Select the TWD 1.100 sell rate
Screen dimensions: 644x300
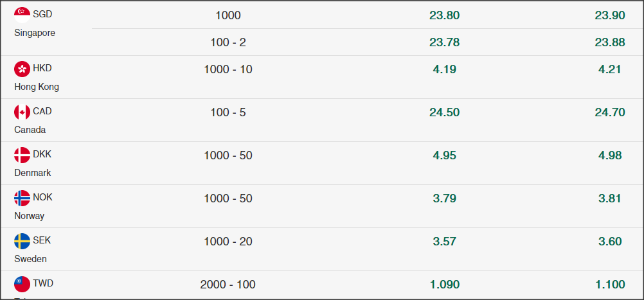tap(610, 285)
